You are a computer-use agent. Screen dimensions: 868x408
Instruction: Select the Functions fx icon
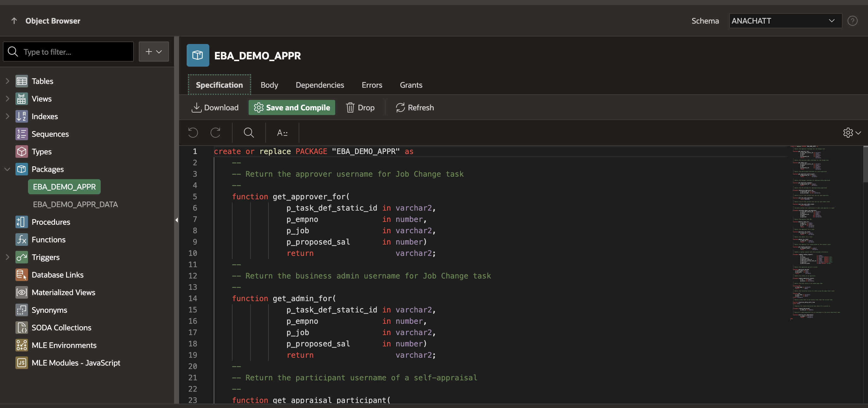[x=21, y=239]
